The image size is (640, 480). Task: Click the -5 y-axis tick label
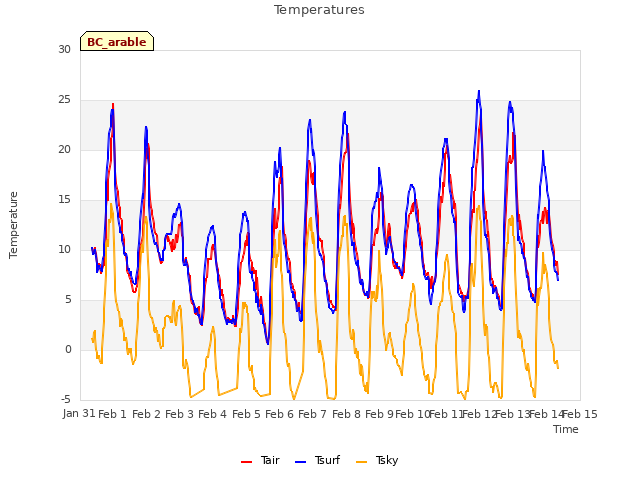[67, 399]
